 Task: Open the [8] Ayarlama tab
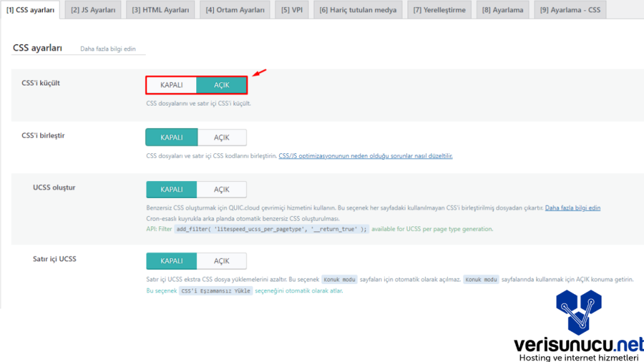coord(502,10)
